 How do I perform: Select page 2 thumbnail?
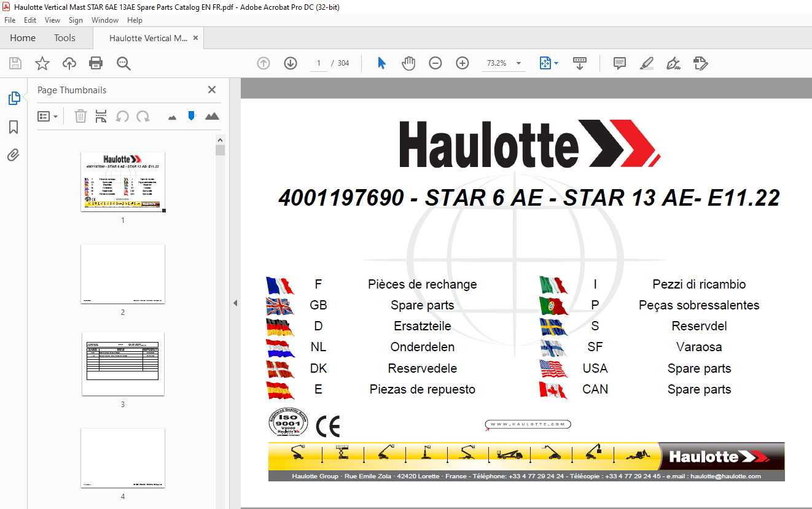tap(123, 274)
